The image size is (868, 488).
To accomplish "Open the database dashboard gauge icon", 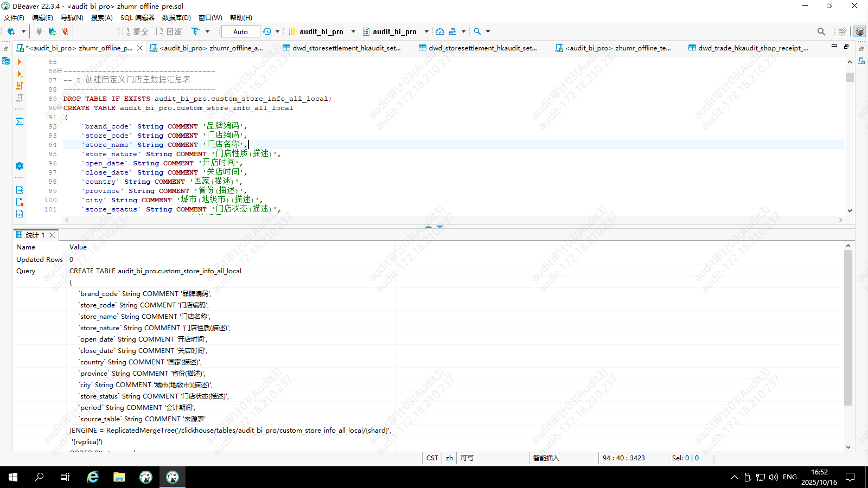I will [x=440, y=31].
